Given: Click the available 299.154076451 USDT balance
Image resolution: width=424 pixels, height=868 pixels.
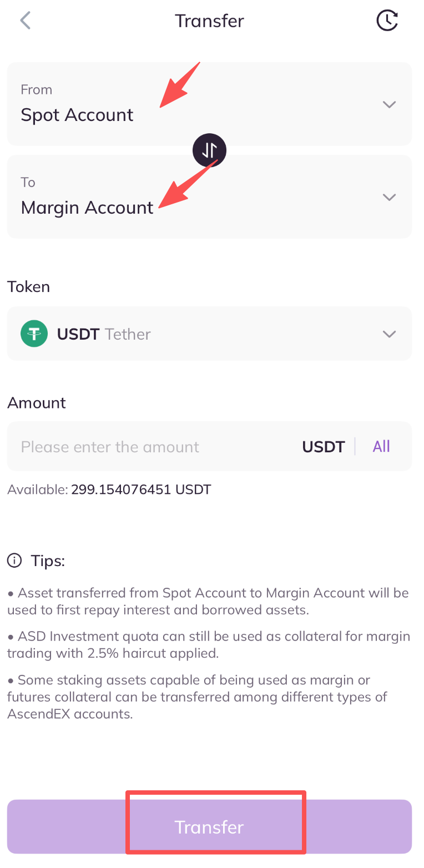Looking at the screenshot, I should click(x=141, y=489).
